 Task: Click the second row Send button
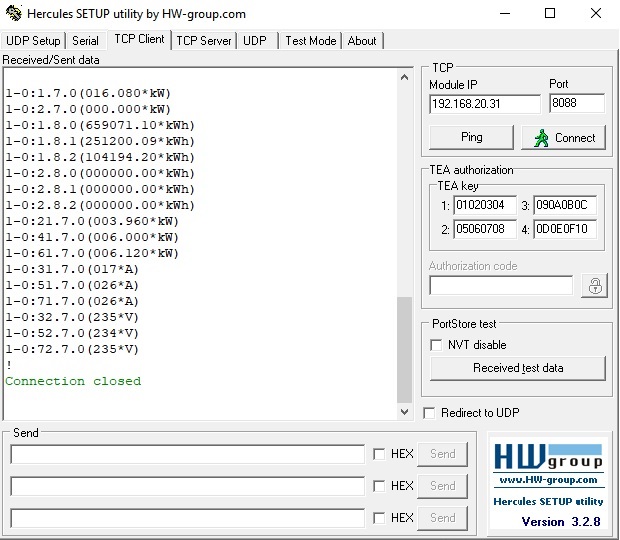point(442,486)
